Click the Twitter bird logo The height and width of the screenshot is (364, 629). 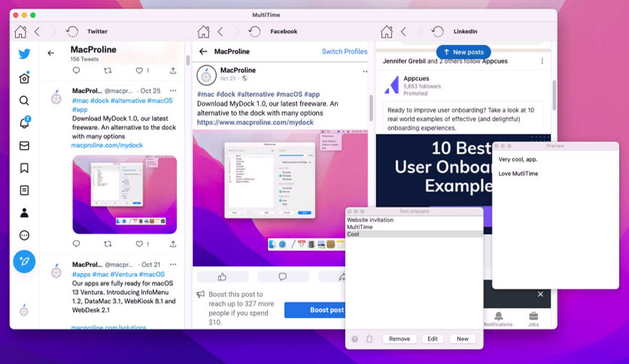[25, 53]
